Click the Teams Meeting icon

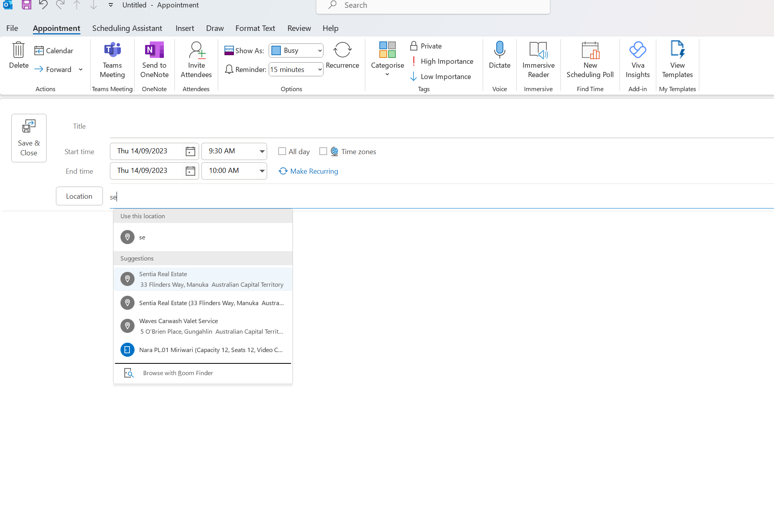tap(112, 50)
